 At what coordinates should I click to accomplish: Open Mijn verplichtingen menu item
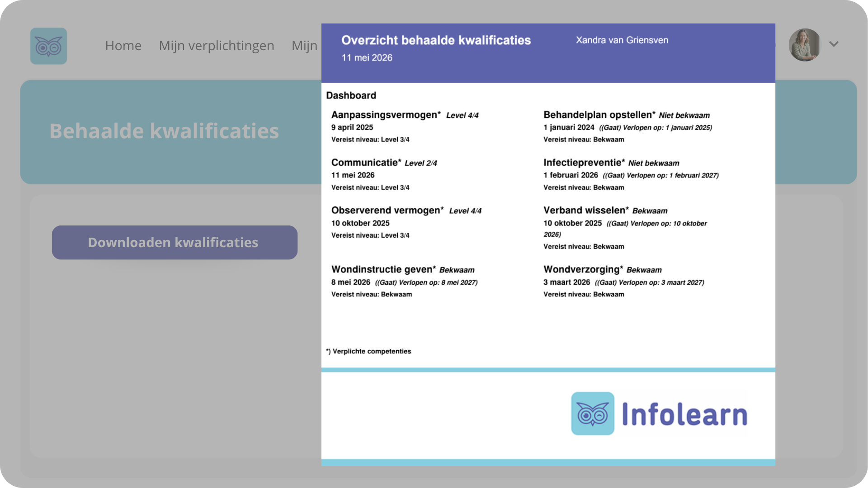click(217, 46)
